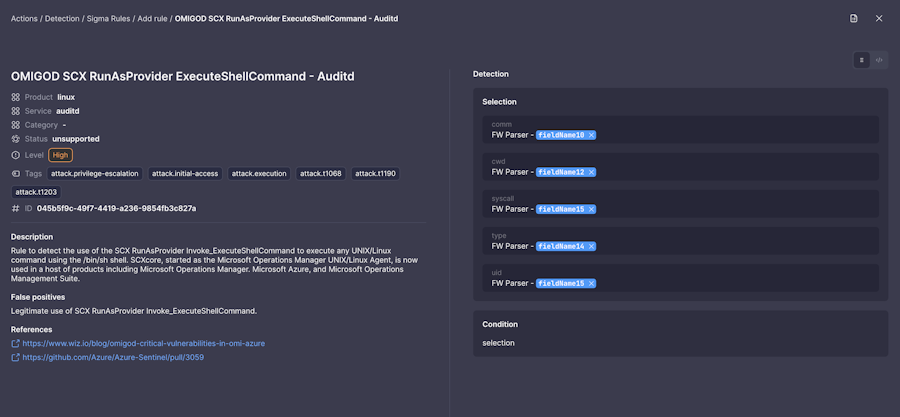
Task: Go to Detection in the breadcrumb
Action: pyautogui.click(x=62, y=19)
